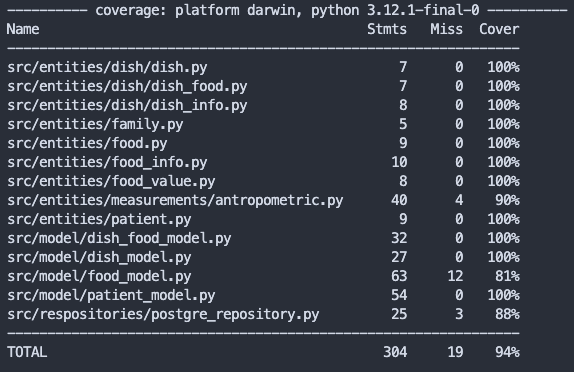Click 81% coverage of food_model.py
The height and width of the screenshot is (372, 574).
(x=507, y=276)
